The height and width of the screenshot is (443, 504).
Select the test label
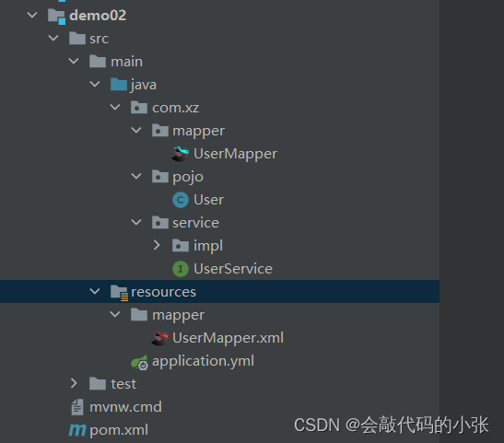pyautogui.click(x=123, y=384)
